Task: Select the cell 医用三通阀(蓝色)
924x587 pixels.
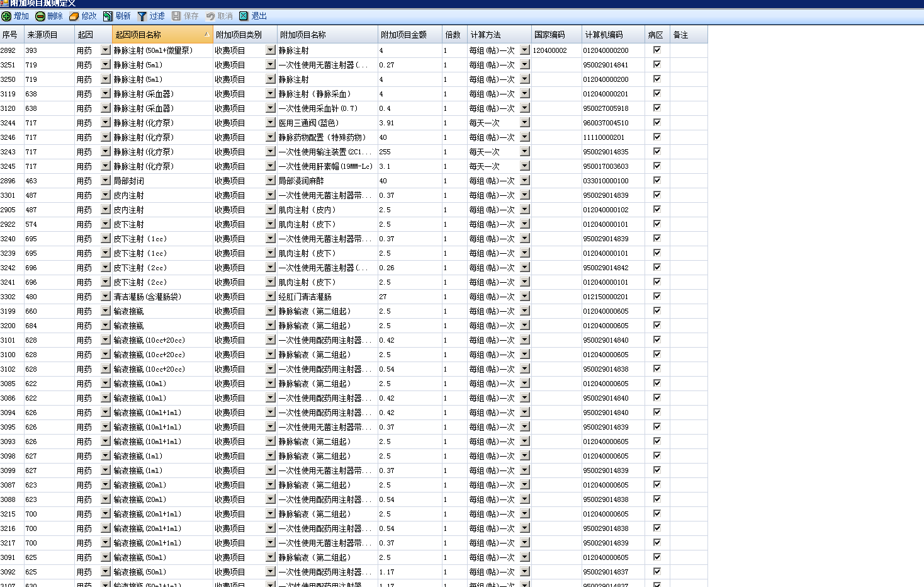Action: click(328, 123)
